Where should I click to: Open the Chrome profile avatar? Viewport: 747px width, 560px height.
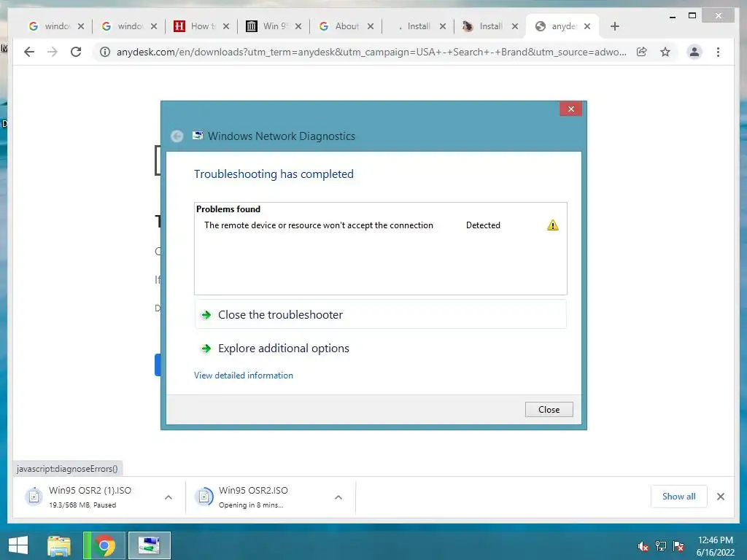tap(694, 52)
